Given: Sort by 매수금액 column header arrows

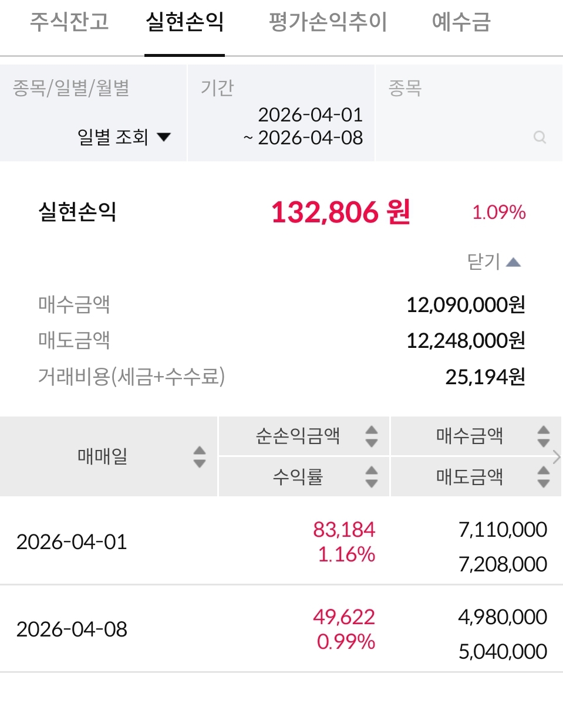Looking at the screenshot, I should click(x=543, y=436).
